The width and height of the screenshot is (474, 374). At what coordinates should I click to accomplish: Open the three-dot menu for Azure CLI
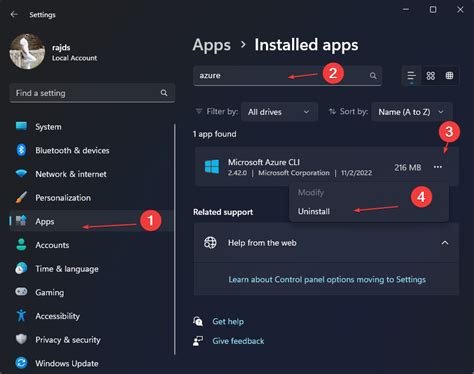tap(438, 167)
